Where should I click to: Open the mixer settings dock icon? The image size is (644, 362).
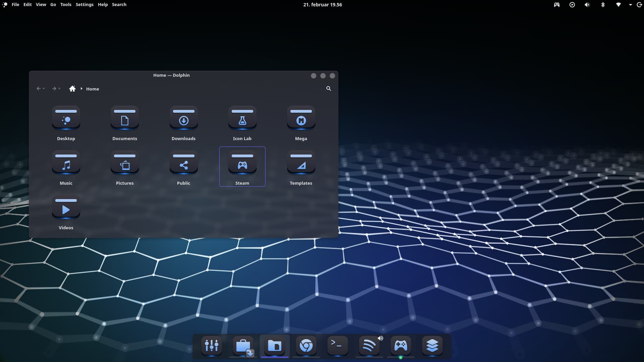[211, 345]
